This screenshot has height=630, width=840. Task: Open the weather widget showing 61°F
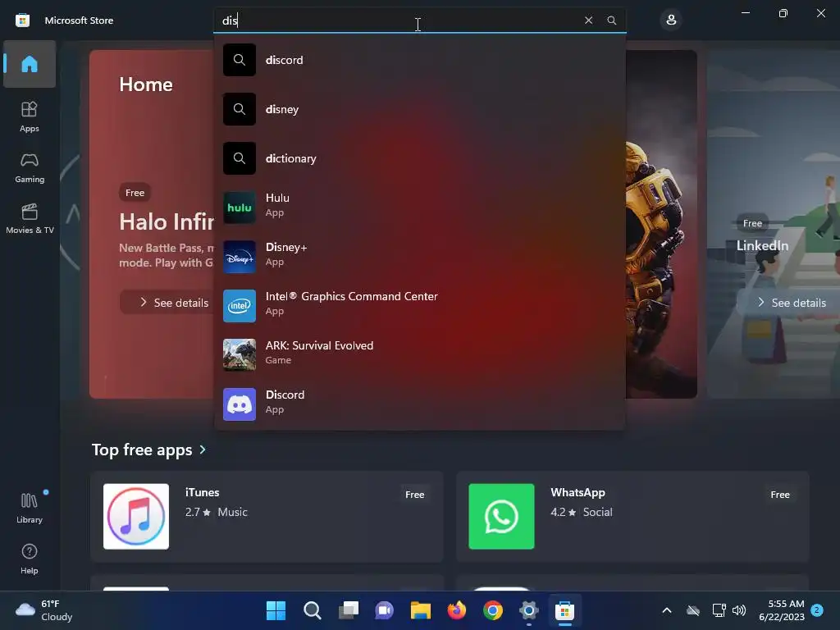(x=44, y=610)
